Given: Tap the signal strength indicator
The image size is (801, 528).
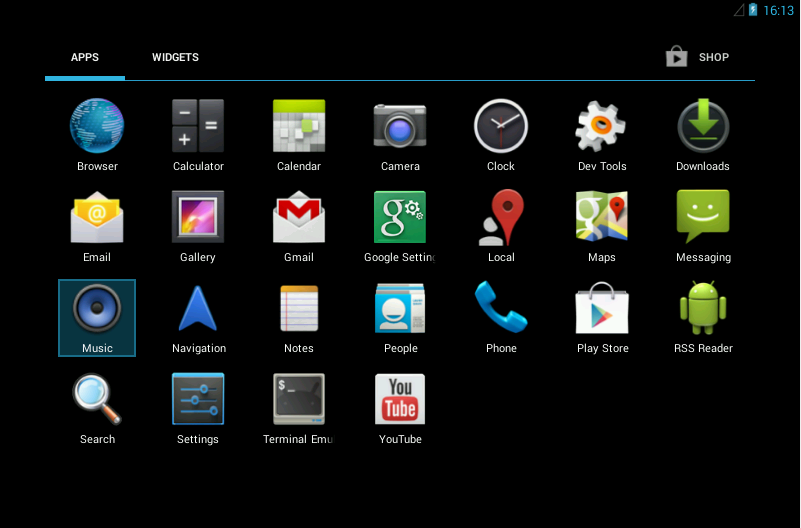Looking at the screenshot, I should (x=739, y=10).
